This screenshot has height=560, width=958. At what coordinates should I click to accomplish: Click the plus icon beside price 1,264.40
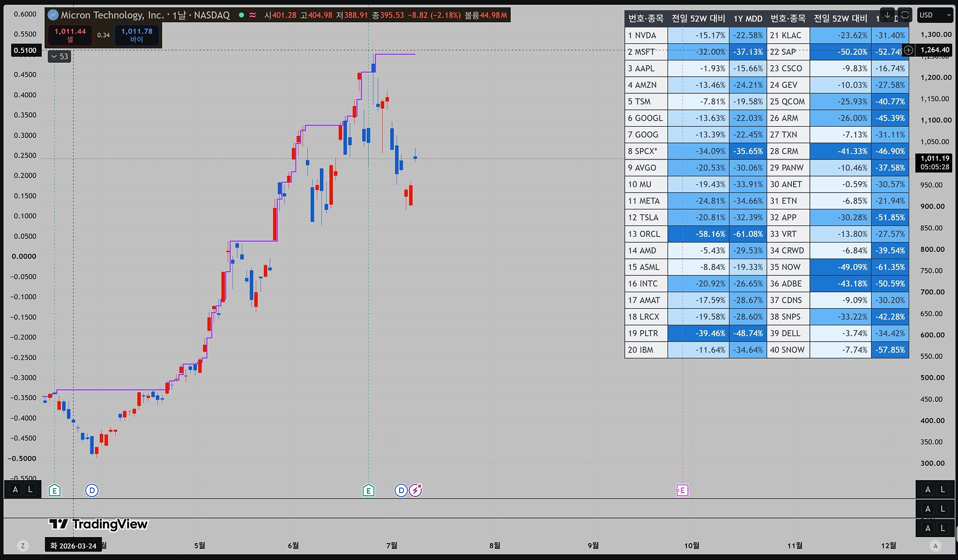click(x=909, y=50)
